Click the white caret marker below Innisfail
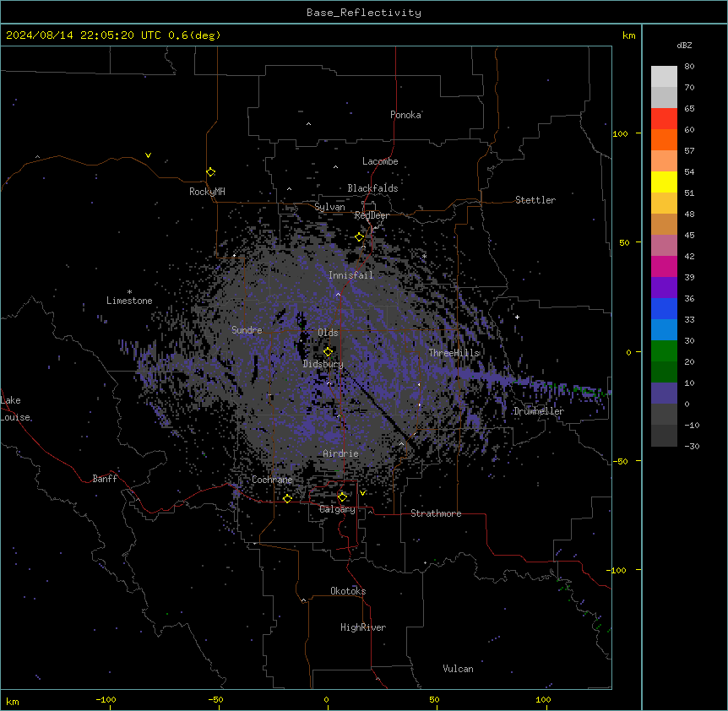This screenshot has height=711, width=728. click(338, 294)
